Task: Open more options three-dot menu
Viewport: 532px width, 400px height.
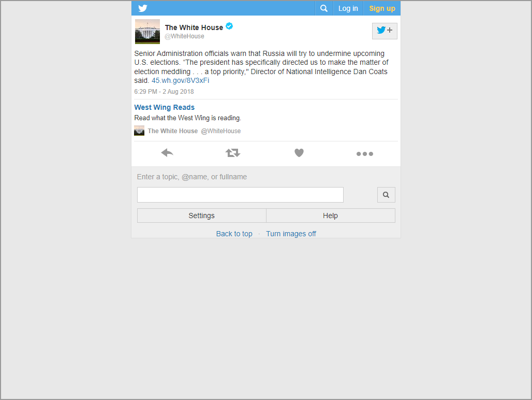Action: pos(365,154)
